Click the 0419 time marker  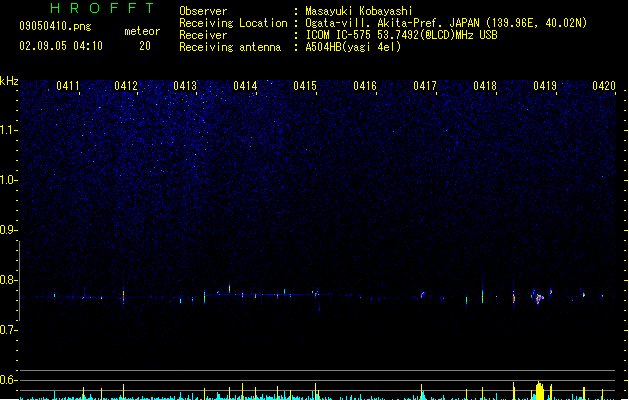(545, 86)
